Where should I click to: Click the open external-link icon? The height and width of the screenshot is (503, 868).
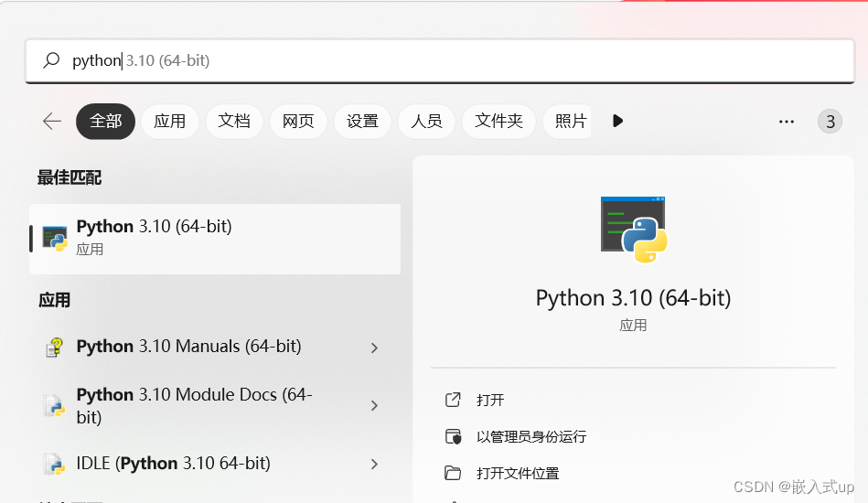pos(453,400)
